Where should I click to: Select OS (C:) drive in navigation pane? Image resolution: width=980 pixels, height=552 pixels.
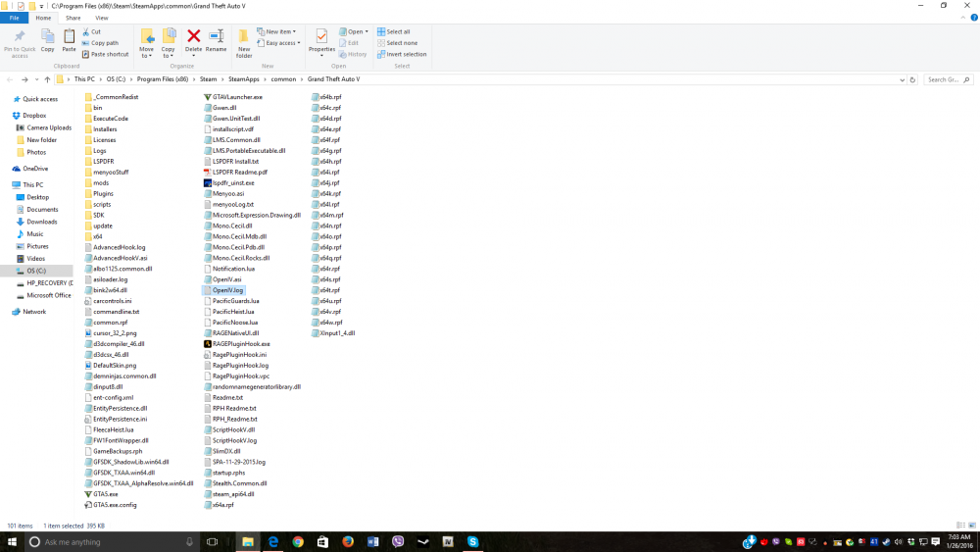tap(36, 271)
